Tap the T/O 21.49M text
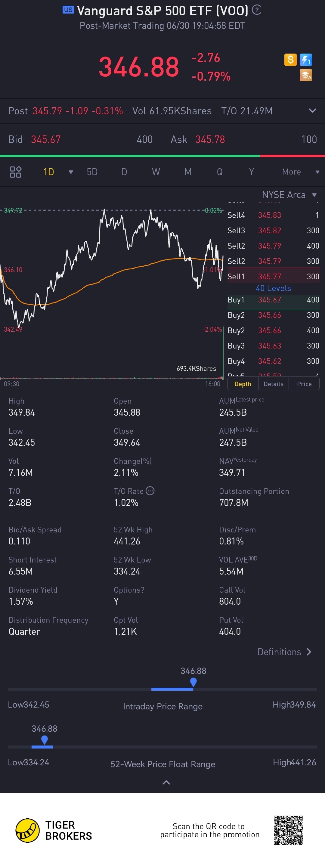The height and width of the screenshot is (868, 325). coord(247,111)
